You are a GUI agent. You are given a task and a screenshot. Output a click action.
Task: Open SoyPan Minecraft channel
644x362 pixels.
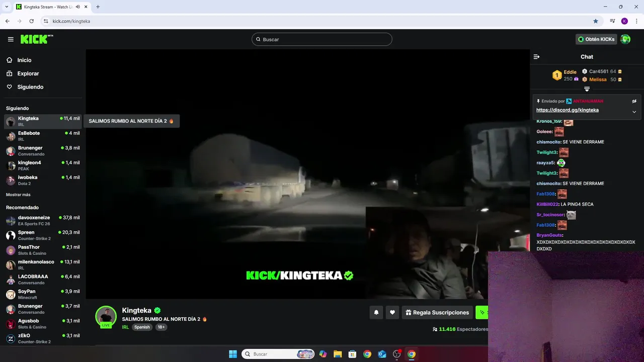43,294
